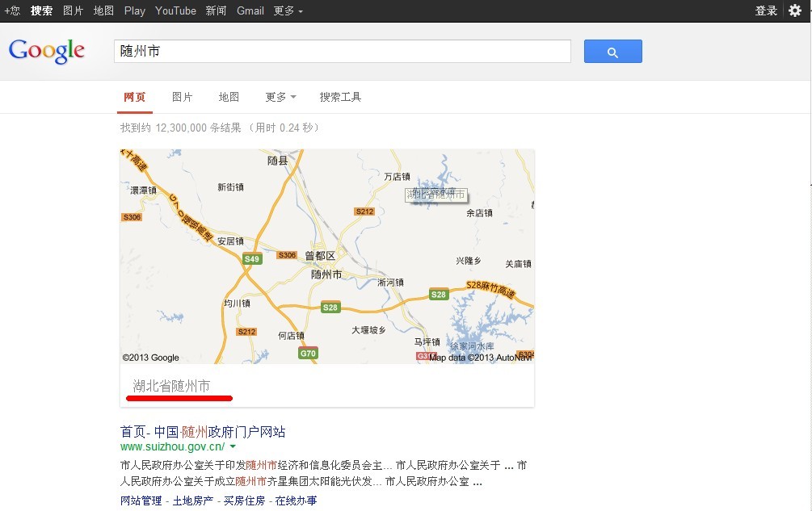The width and height of the screenshot is (812, 511).
Task: Open Gmail from the top menu bar
Action: coord(250,10)
